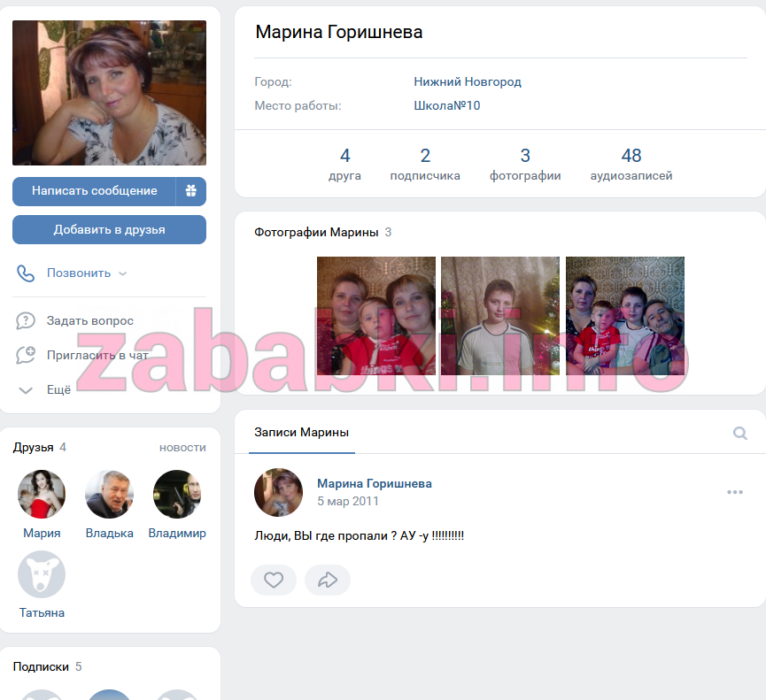766x700 pixels.
Task: Click the Нижний Новгород city link
Action: [468, 82]
